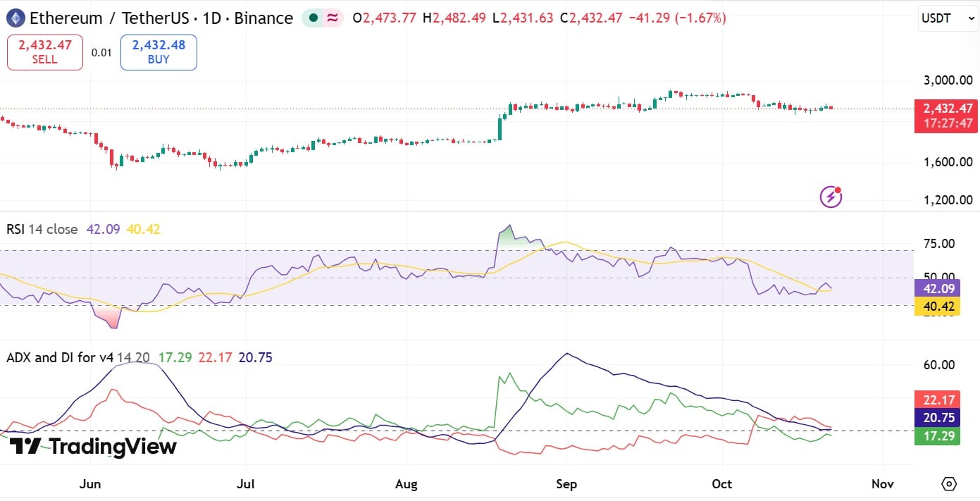Image resolution: width=980 pixels, height=501 pixels.
Task: Click the low value L2,431.63
Action: pos(523,18)
